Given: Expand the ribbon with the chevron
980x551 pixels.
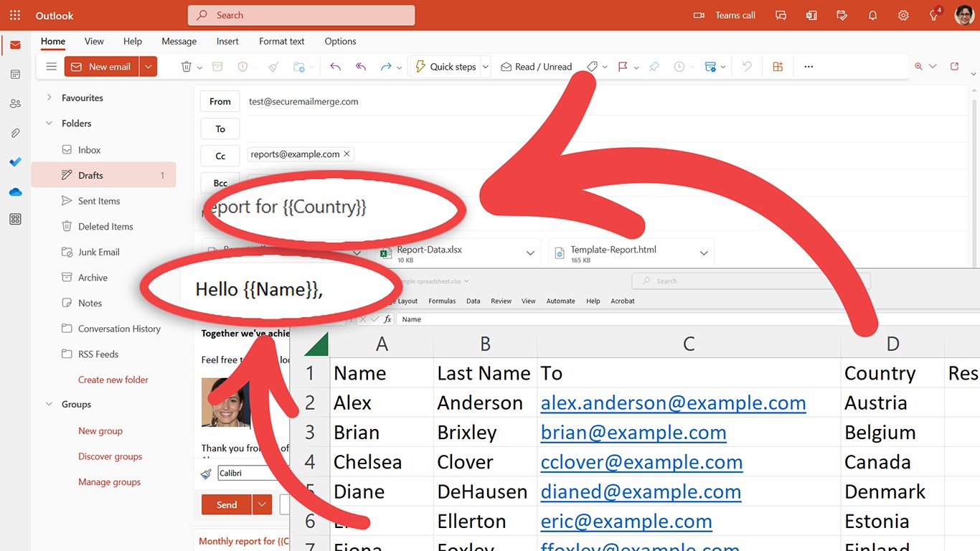Looking at the screenshot, I should click(974, 74).
